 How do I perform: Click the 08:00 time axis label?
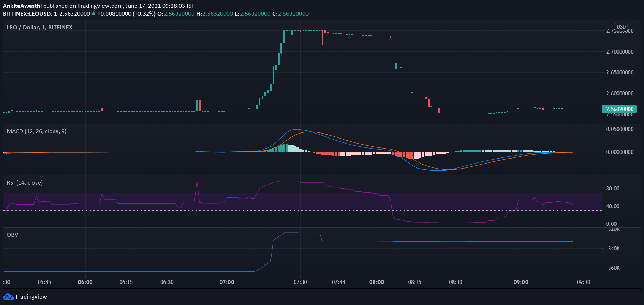click(x=376, y=282)
